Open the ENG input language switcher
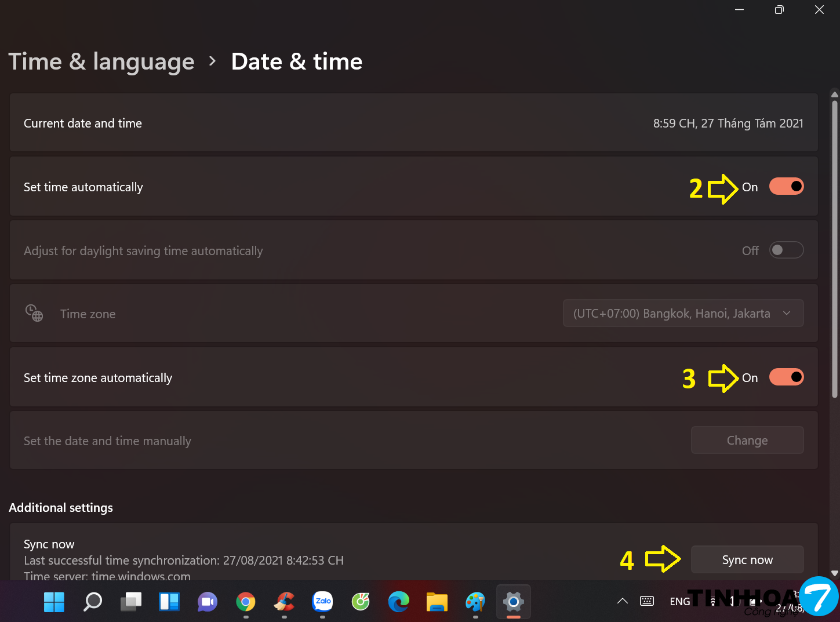Screen dimensions: 840x622 pos(679,602)
